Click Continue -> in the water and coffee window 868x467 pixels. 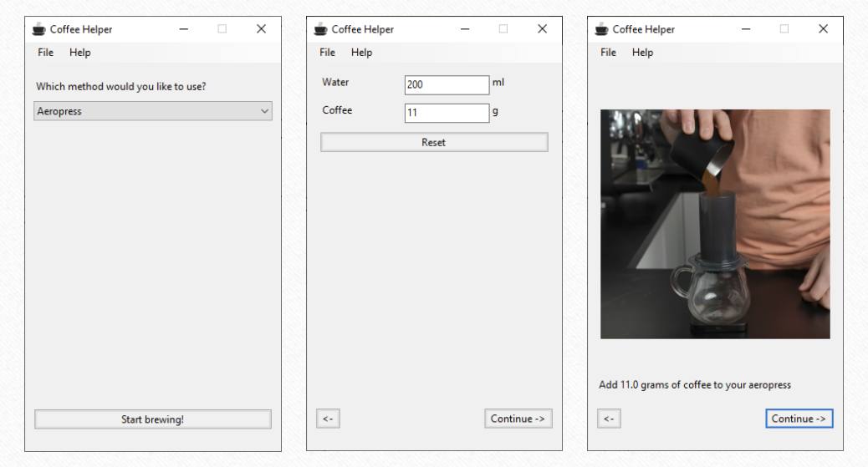click(518, 419)
